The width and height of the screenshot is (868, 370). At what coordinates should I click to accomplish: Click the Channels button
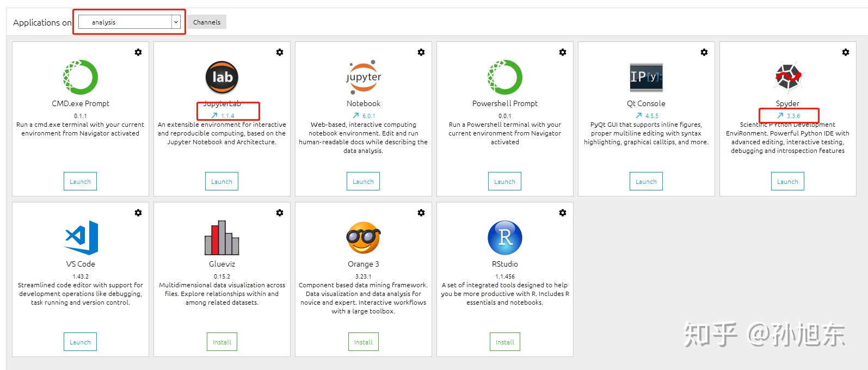(207, 22)
